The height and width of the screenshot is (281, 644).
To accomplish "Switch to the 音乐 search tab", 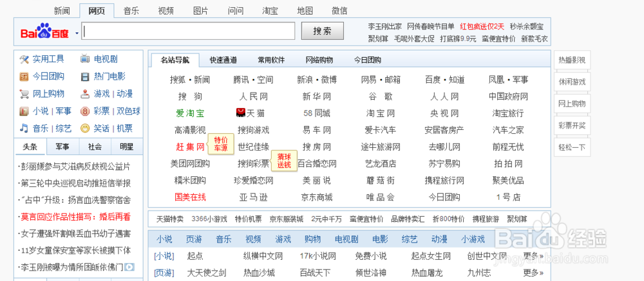I will pyautogui.click(x=131, y=11).
